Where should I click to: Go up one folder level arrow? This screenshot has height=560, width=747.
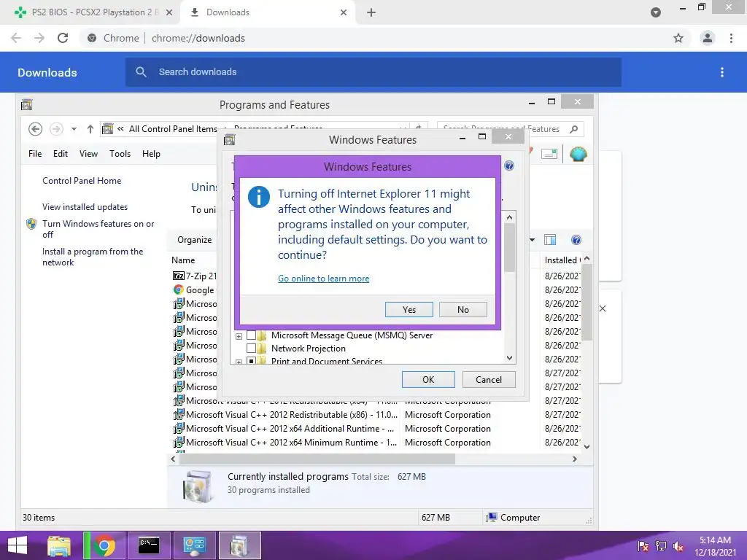[90, 129]
